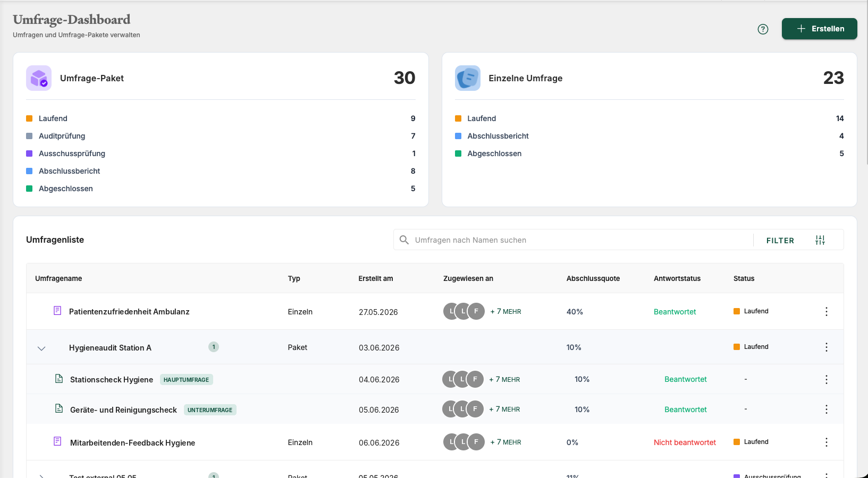Click the survey icon beside Patientenzufriedenheit Ambulanz

[57, 311]
